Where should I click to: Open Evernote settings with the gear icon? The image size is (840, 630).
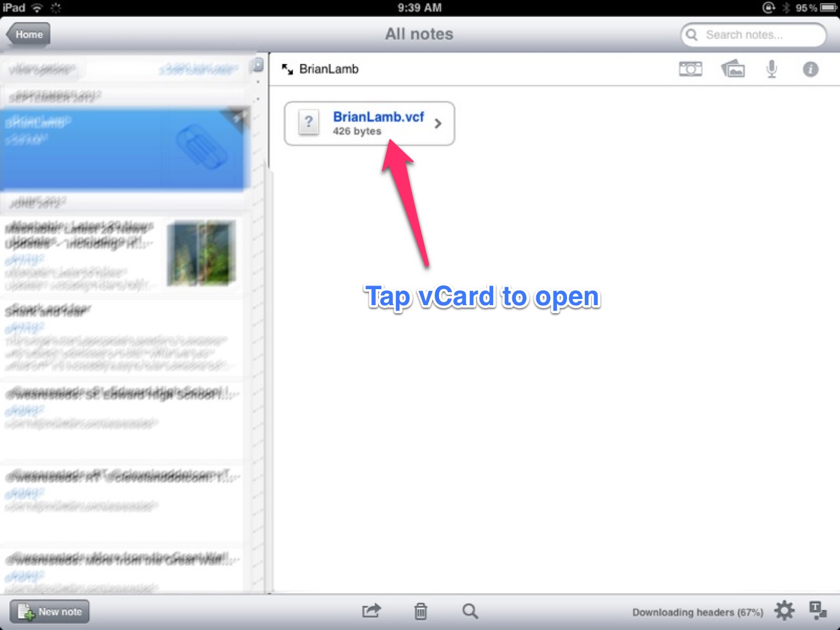click(783, 610)
